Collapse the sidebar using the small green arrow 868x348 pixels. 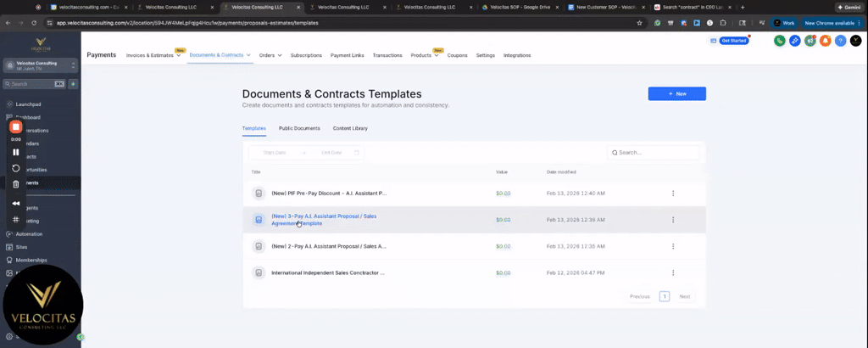pyautogui.click(x=81, y=336)
